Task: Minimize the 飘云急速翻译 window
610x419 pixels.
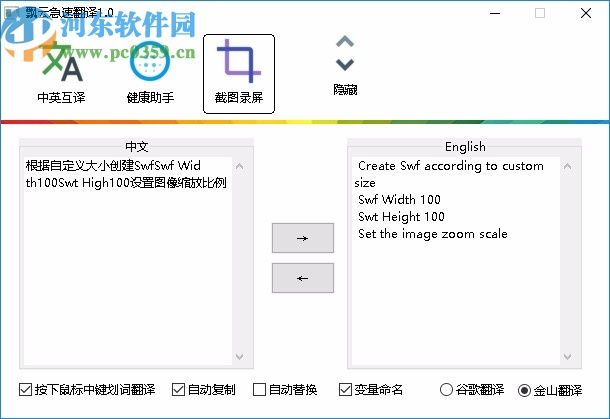Action: (495, 13)
